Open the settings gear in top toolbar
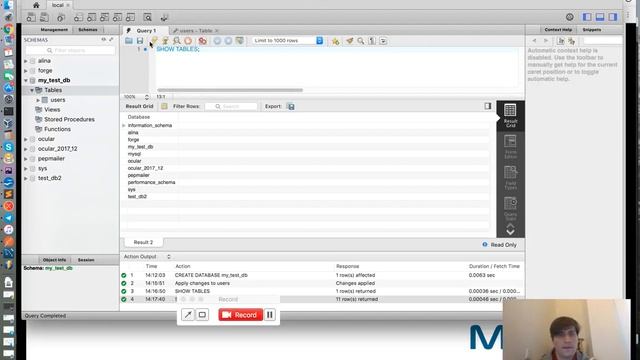This screenshot has width=640, height=360. [x=570, y=17]
